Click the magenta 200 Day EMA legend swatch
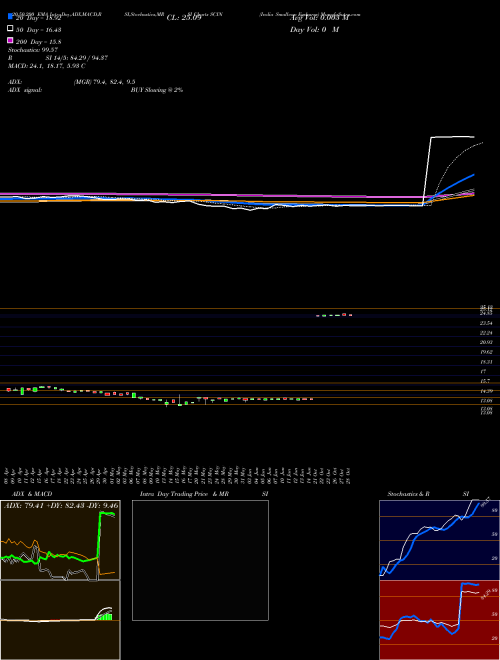Viewport: 500px width, 660px height. click(x=10, y=40)
